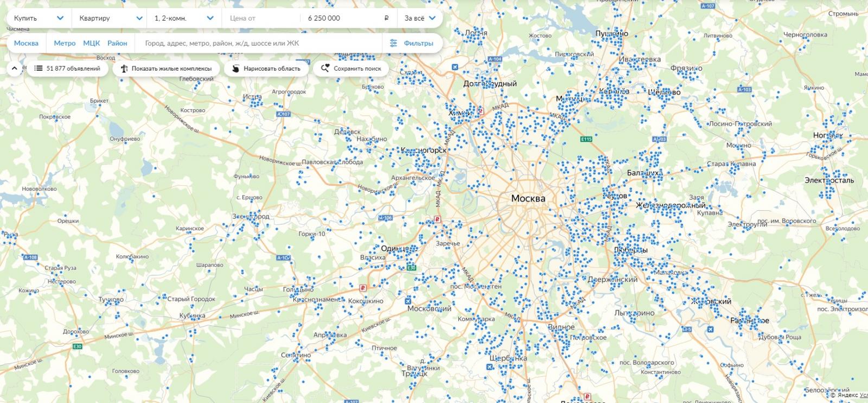Click the Яндекс copyright link on the map
This screenshot has width=868, height=403.
[845, 395]
